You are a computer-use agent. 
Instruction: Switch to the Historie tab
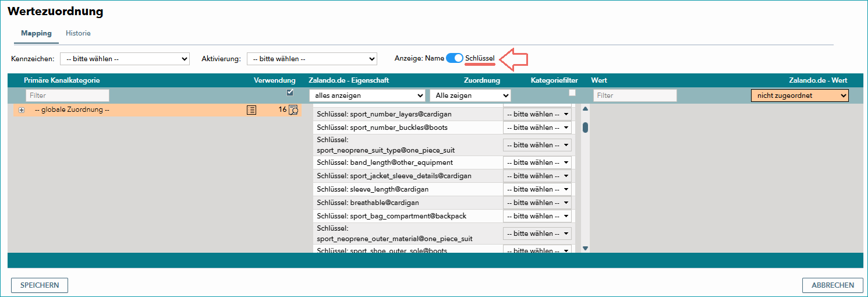click(x=78, y=33)
